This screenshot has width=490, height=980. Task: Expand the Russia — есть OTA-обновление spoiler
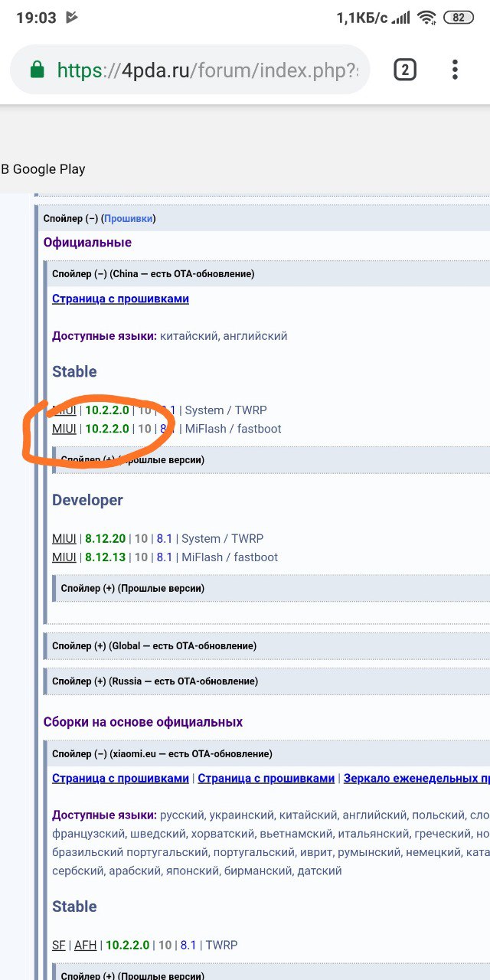click(x=268, y=681)
